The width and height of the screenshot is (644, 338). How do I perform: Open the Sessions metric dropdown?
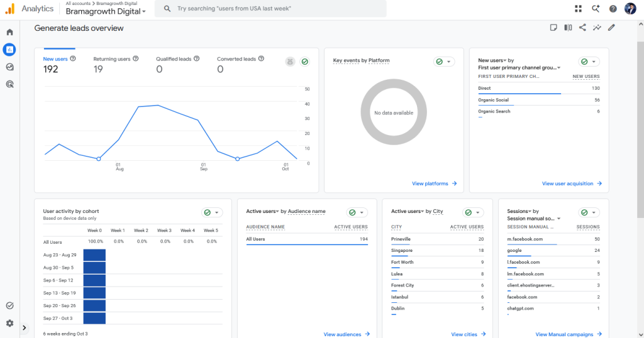coord(519,211)
